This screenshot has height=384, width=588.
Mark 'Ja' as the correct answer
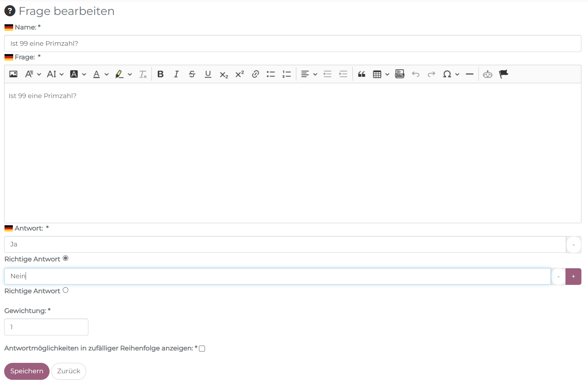65,259
